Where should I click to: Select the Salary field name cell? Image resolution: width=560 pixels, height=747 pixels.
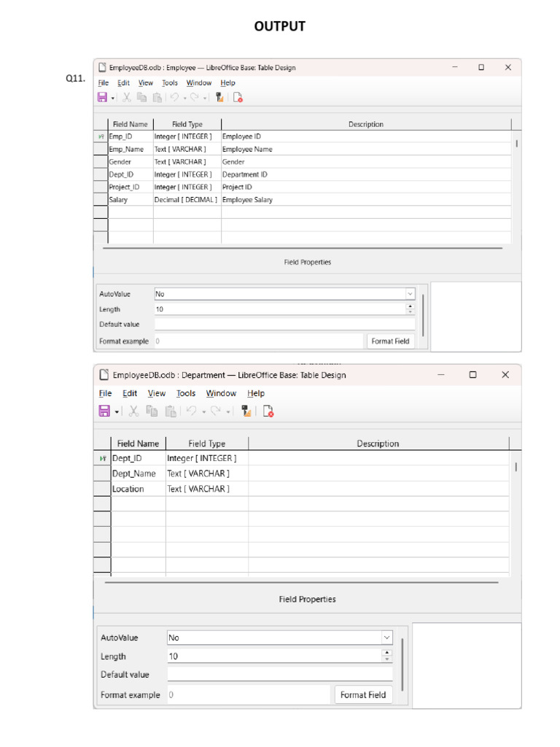131,200
